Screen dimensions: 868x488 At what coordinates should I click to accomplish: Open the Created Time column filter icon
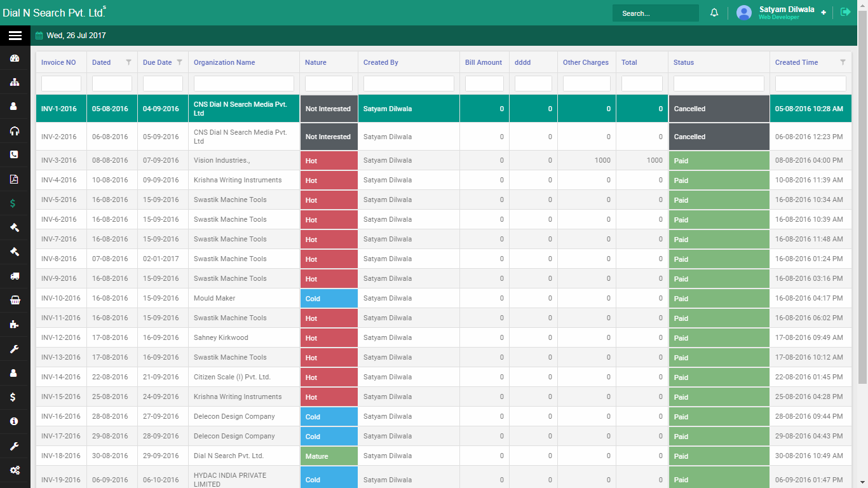[x=843, y=62]
